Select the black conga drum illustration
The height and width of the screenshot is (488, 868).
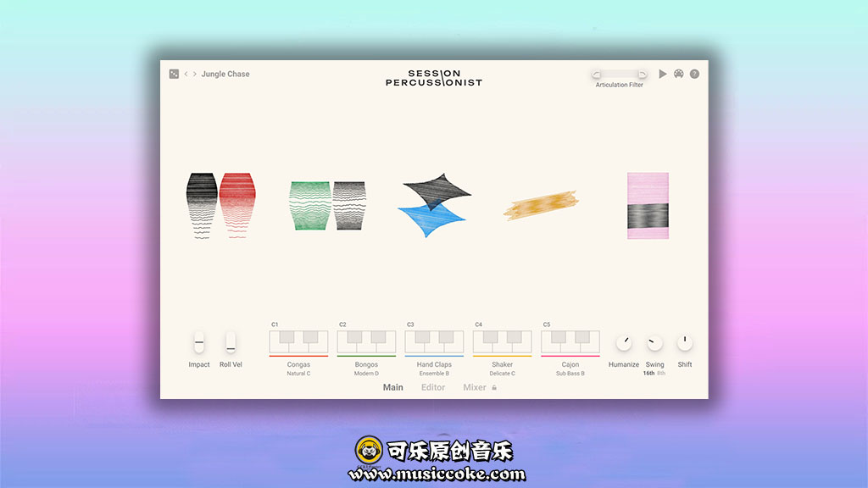202,205
